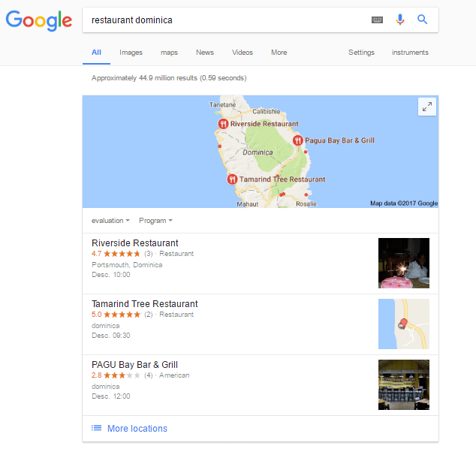Click Tamarind Tree Restaurant map label
Image resolution: width=476 pixels, height=452 pixels.
pyautogui.click(x=282, y=179)
